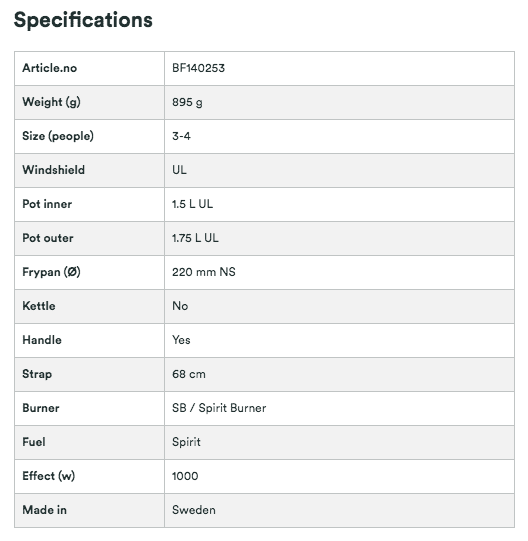
Task: Click the Strap 68 cm value
Action: 189,374
